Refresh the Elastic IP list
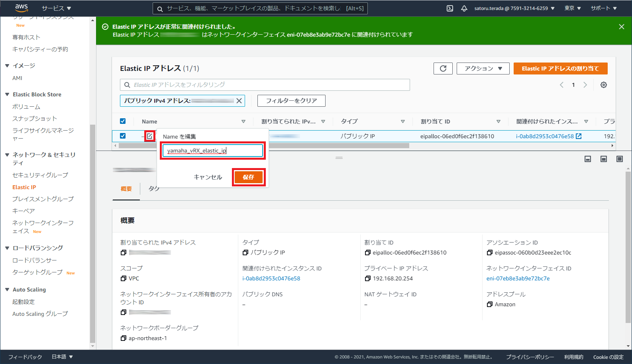The image size is (632, 364). (443, 68)
